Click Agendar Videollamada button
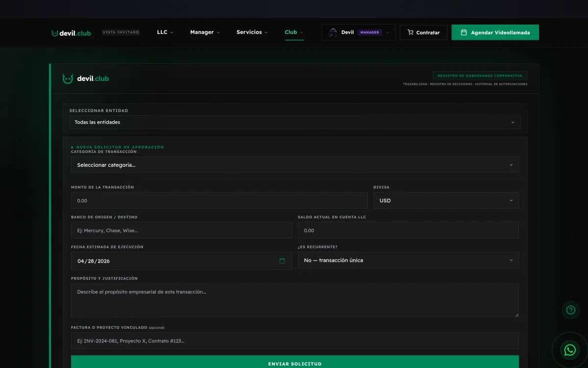The width and height of the screenshot is (588, 368). [x=495, y=32]
